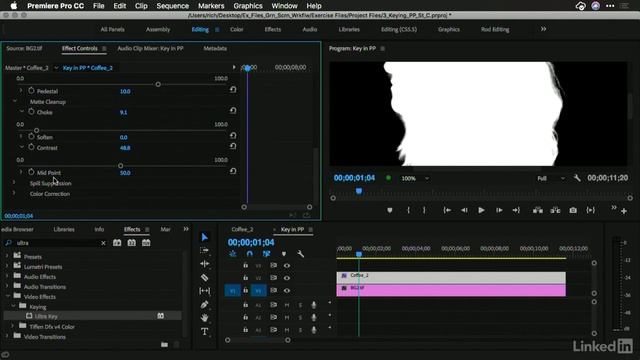Screen dimensions: 640x360
Task: Open the playback resolution Full dropdown
Action: [x=551, y=178]
